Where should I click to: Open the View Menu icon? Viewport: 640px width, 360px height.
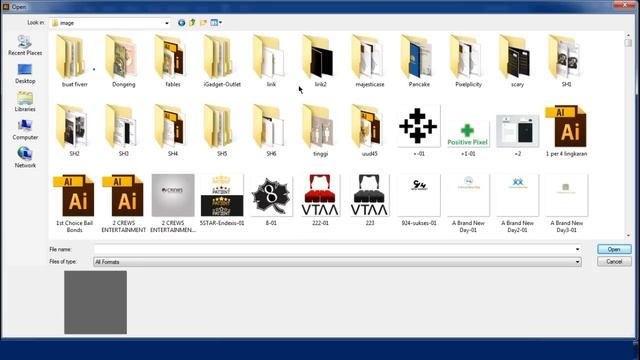[x=216, y=23]
